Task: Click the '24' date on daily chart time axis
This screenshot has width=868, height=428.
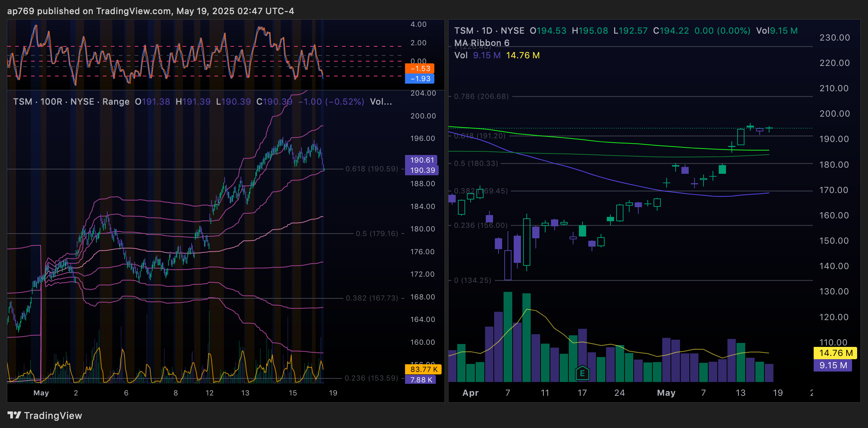Action: pyautogui.click(x=619, y=393)
